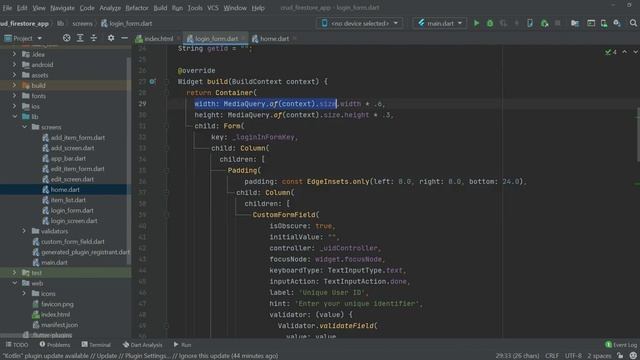This screenshot has width=640, height=360.
Task: Open the main.dart run configuration dropdown
Action: click(x=440, y=23)
